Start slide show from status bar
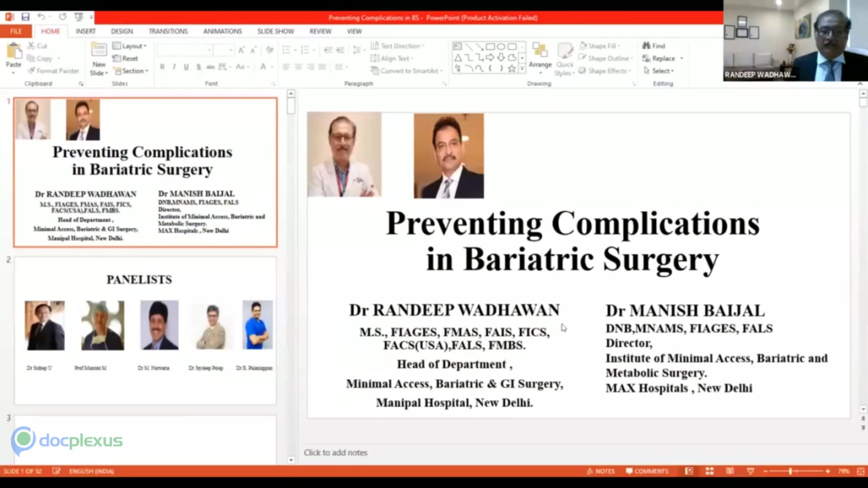This screenshot has height=488, width=868. click(750, 471)
